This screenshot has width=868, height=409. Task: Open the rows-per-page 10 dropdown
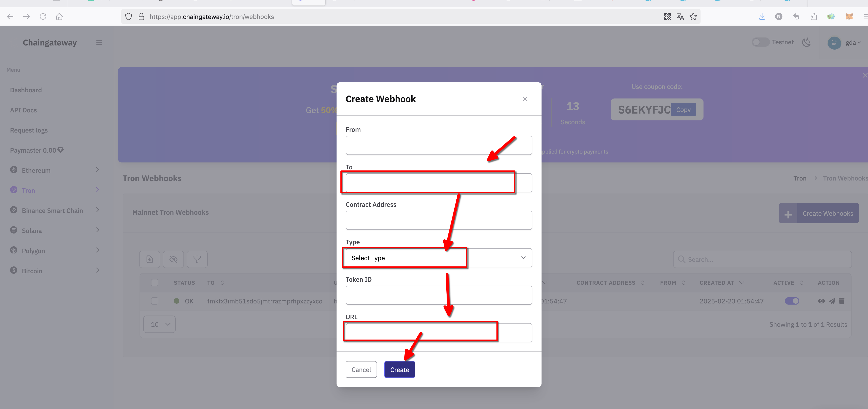coord(159,324)
